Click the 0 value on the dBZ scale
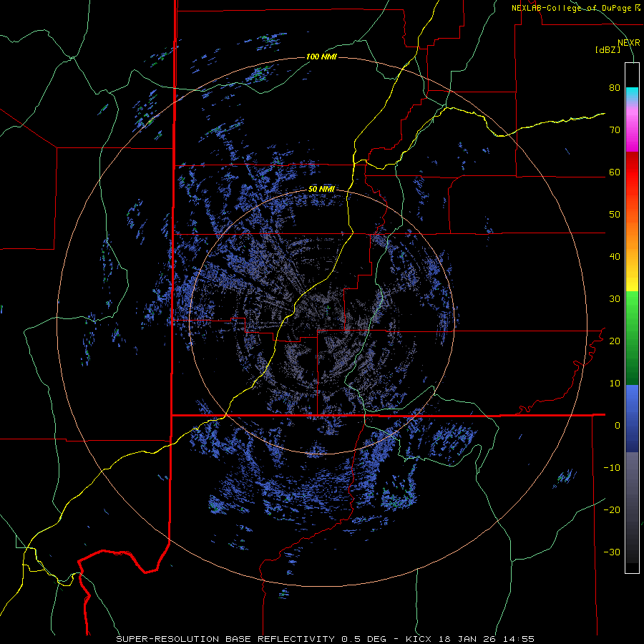Screen dimensions: 644x644 pyautogui.click(x=618, y=426)
